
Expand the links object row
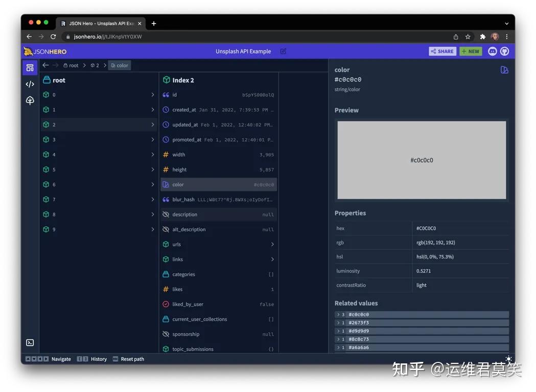click(x=272, y=259)
